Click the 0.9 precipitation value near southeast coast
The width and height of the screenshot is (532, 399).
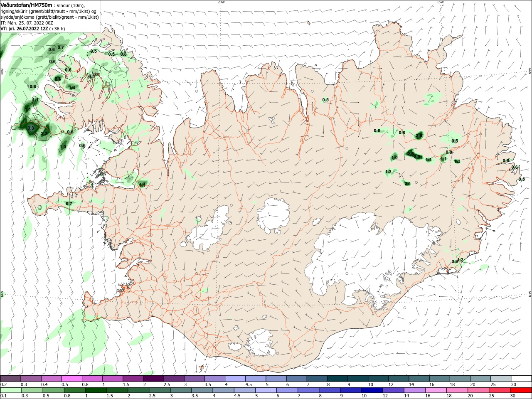[x=454, y=261]
